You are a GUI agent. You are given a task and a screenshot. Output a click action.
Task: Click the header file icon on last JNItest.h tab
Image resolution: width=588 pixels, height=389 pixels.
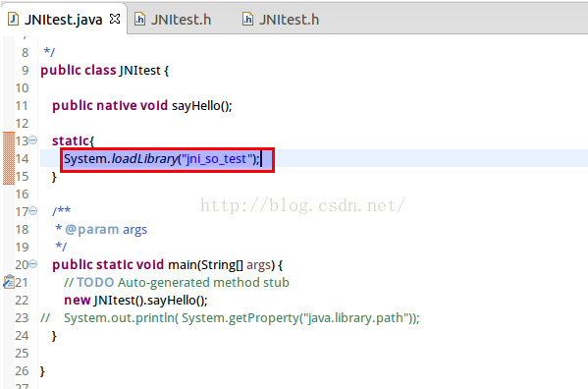[248, 19]
